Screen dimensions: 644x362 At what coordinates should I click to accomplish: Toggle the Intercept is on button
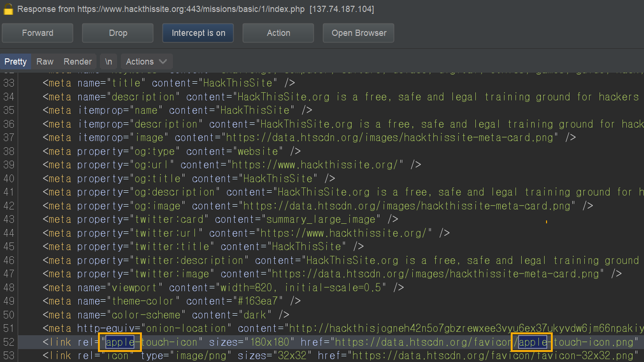(x=198, y=33)
